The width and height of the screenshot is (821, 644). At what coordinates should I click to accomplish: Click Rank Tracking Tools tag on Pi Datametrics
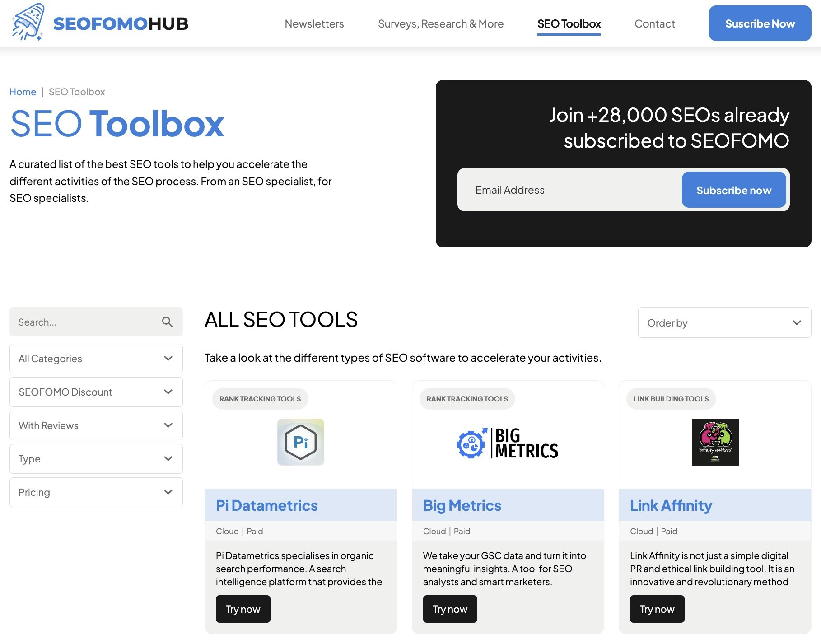[260, 399]
